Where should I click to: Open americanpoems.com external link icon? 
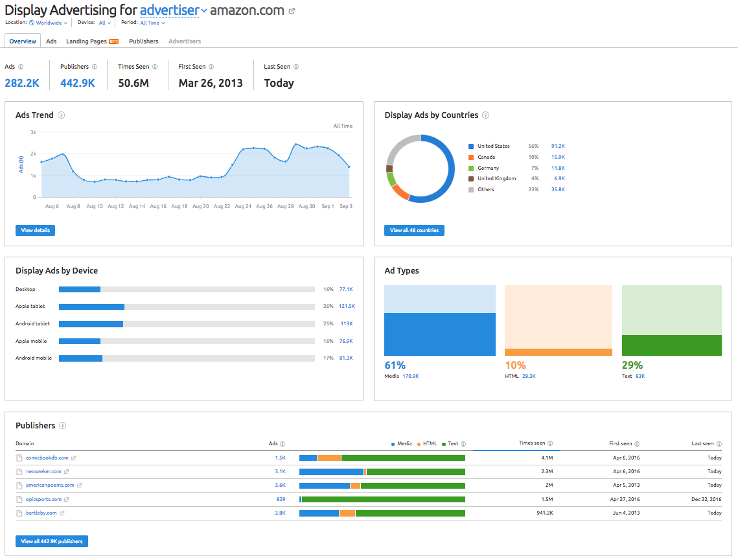coord(79,485)
